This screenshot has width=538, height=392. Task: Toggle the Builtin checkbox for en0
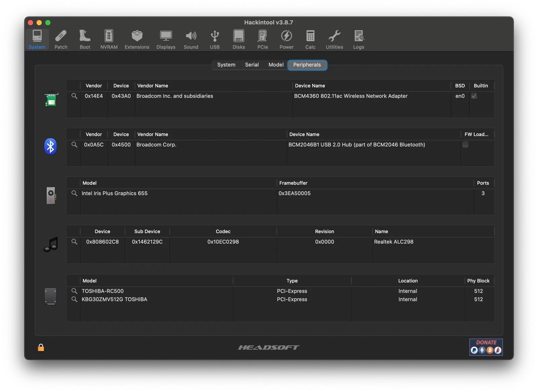[x=474, y=96]
